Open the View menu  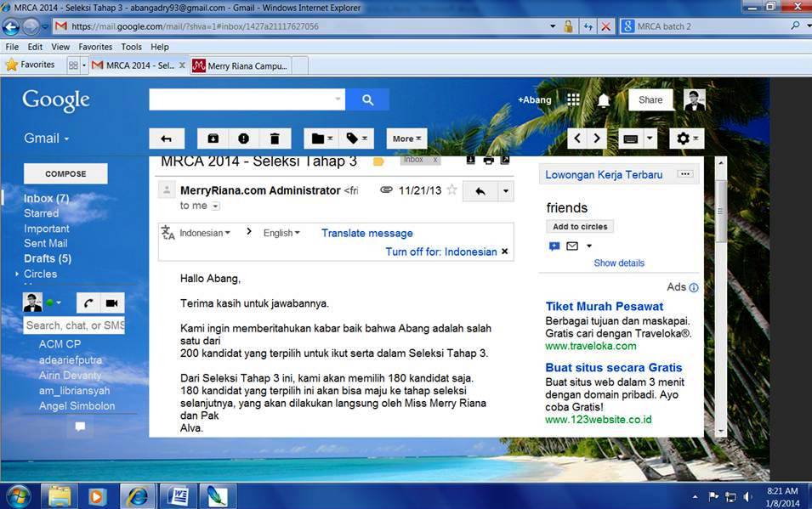point(60,47)
